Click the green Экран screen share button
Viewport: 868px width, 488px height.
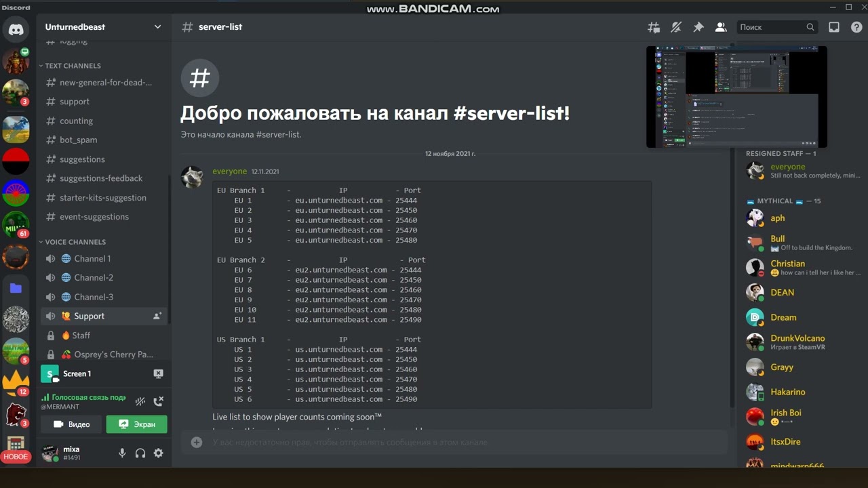tap(136, 424)
